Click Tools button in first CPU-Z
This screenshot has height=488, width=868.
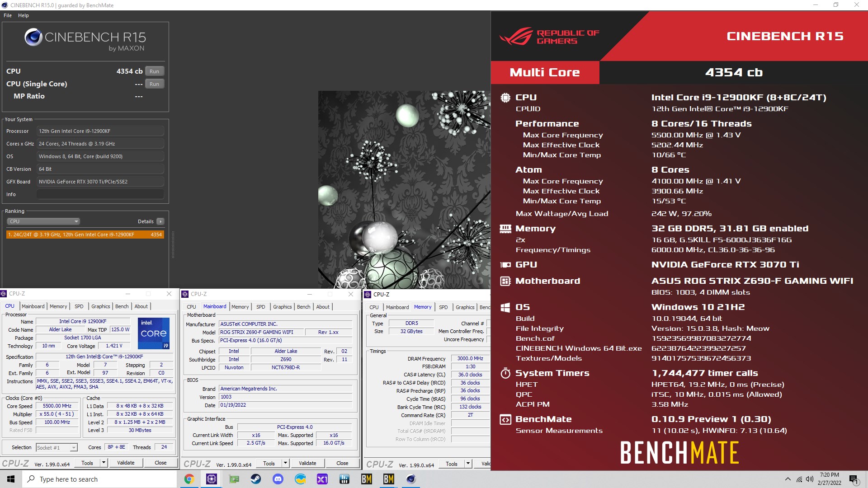(87, 463)
